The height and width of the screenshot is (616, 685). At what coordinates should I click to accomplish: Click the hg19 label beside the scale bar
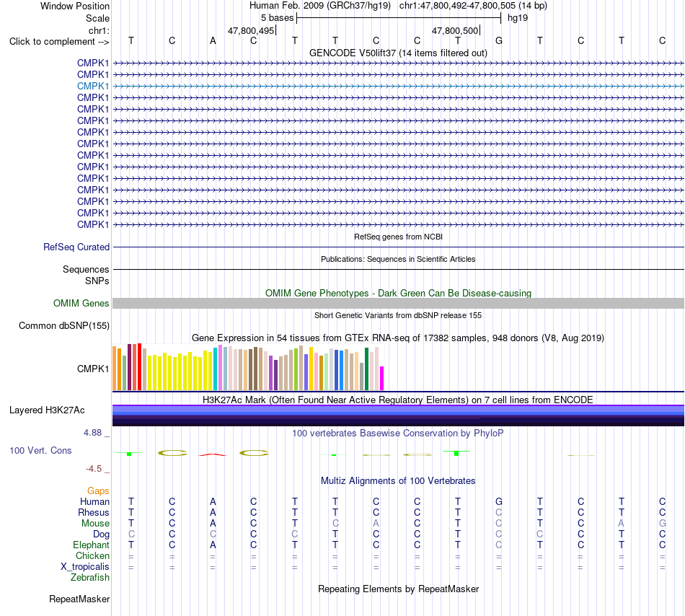tap(518, 18)
